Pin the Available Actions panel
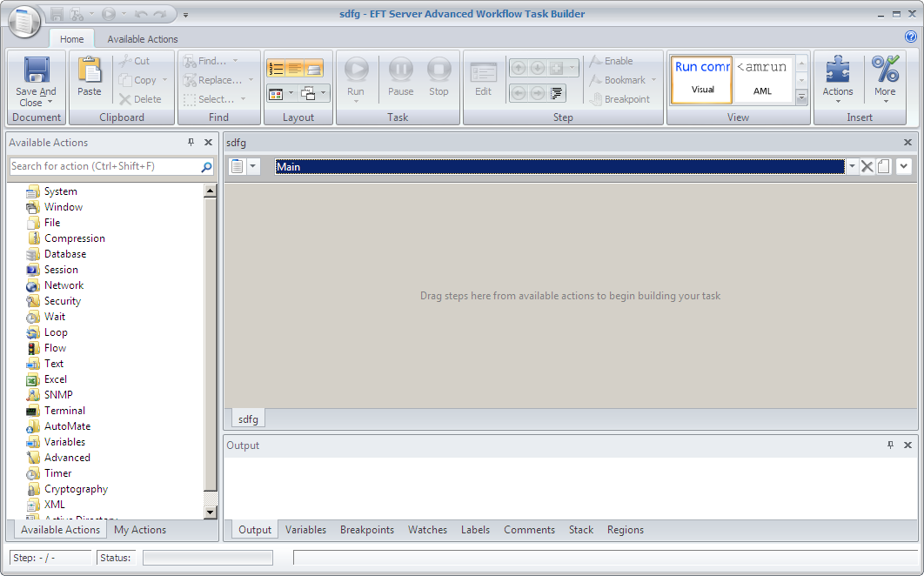Image resolution: width=924 pixels, height=576 pixels. click(191, 143)
